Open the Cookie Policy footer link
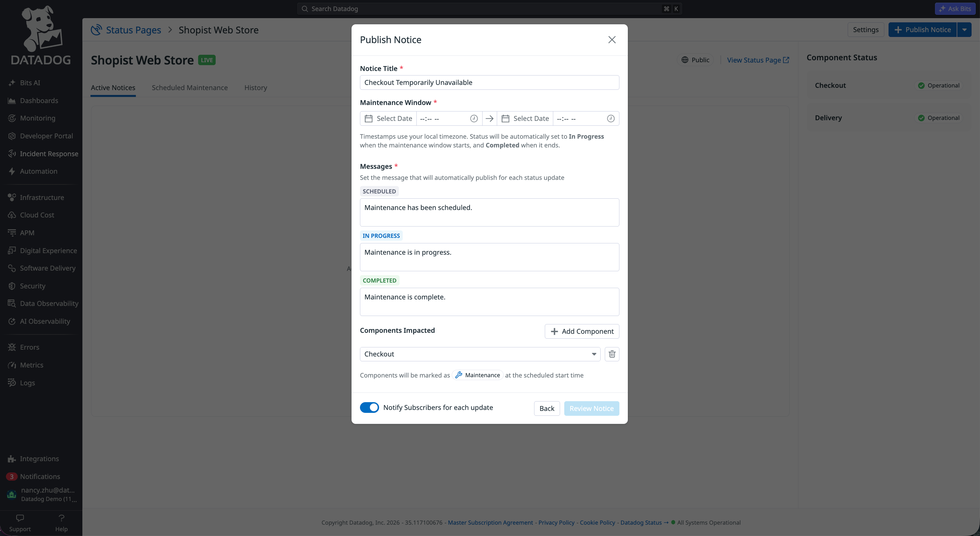 coord(597,523)
